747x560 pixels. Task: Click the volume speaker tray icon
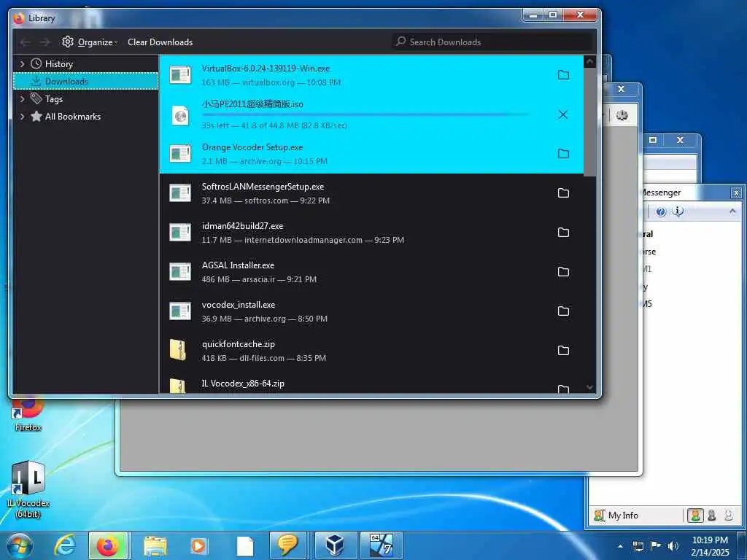pyautogui.click(x=673, y=546)
